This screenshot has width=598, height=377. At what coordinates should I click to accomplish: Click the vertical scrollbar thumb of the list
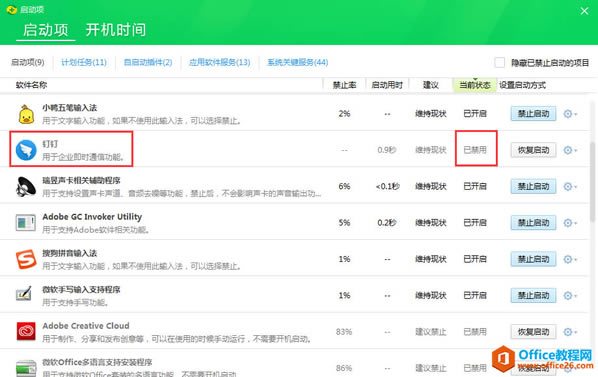click(593, 182)
